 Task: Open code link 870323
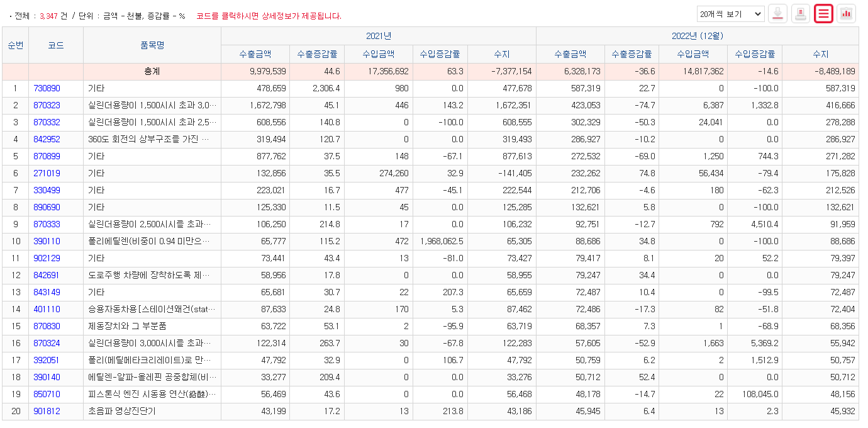click(47, 106)
